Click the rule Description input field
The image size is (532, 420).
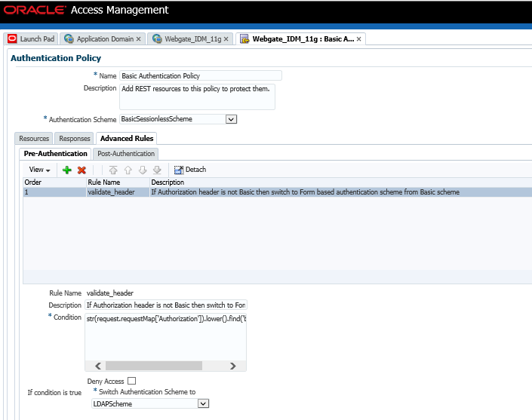pos(166,305)
